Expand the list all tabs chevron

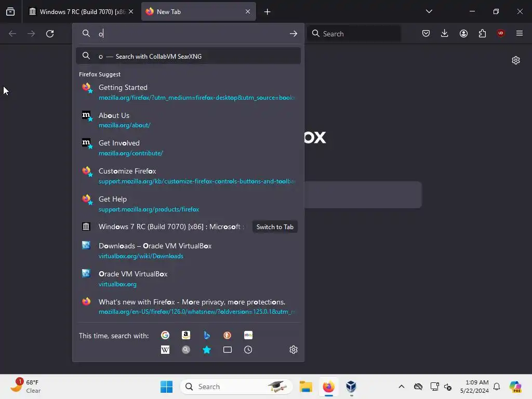coord(429,11)
